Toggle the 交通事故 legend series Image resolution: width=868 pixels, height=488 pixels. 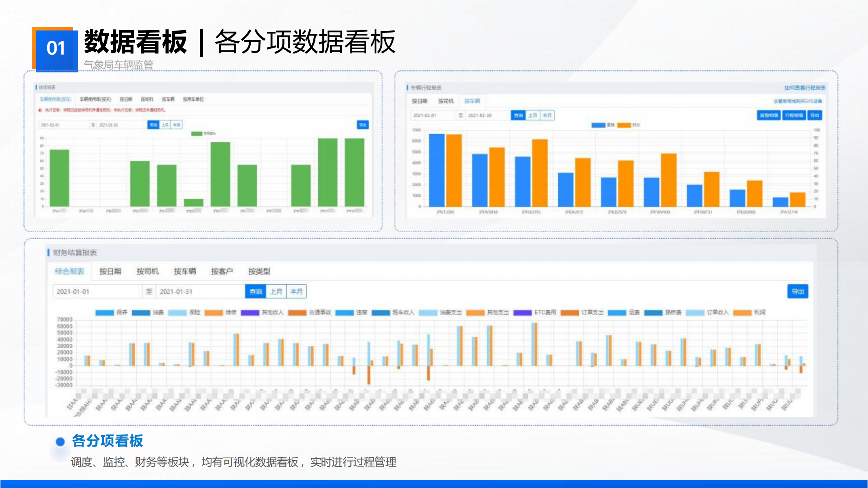click(x=297, y=312)
